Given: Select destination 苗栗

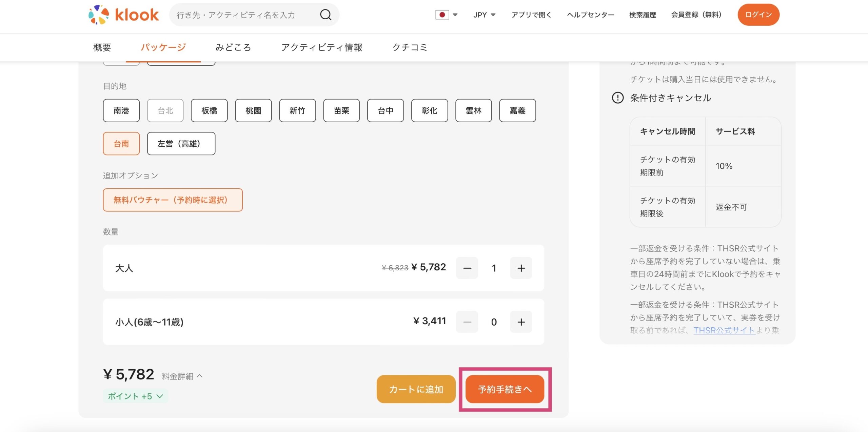Looking at the screenshot, I should pyautogui.click(x=341, y=110).
